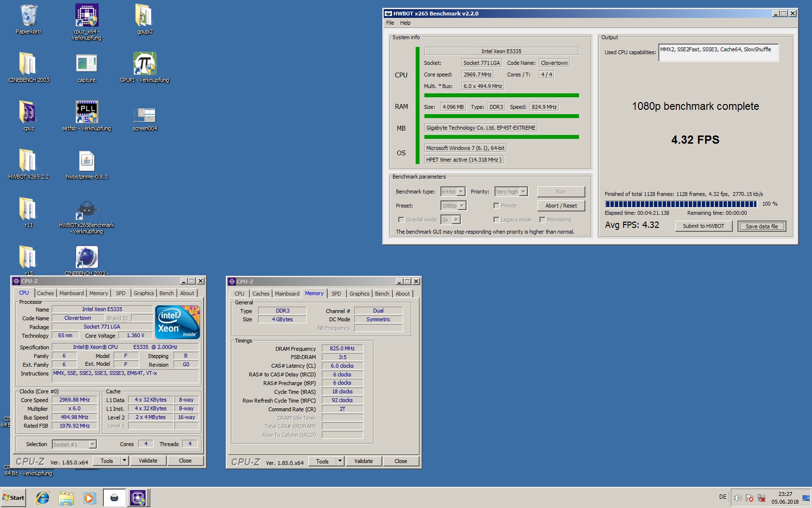
Task: Open About tab in Memory CPU-Z window
Action: point(403,294)
